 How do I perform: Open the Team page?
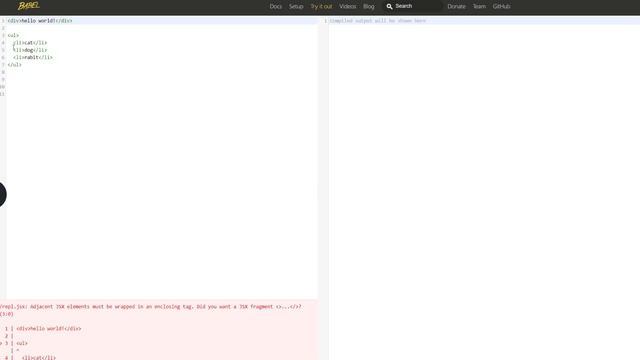pyautogui.click(x=479, y=7)
